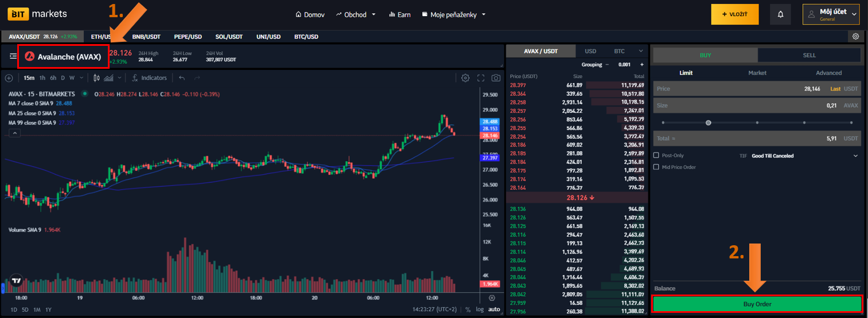
Task: Toggle log scale on the chart
Action: pyautogui.click(x=480, y=309)
